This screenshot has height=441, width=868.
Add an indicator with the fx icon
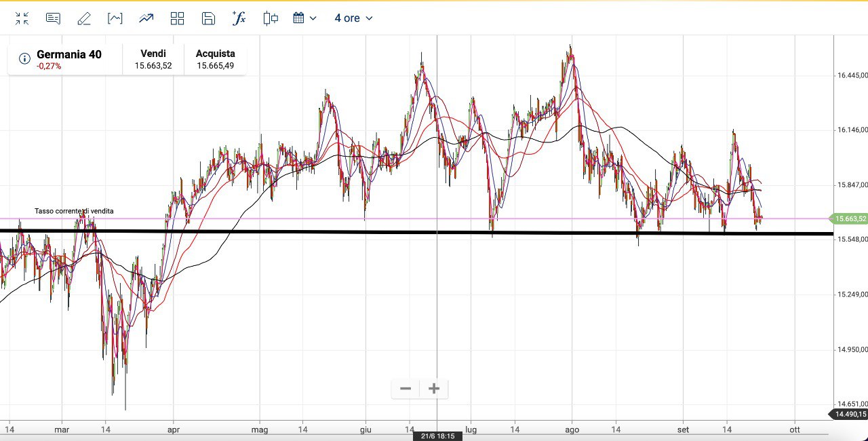(239, 18)
